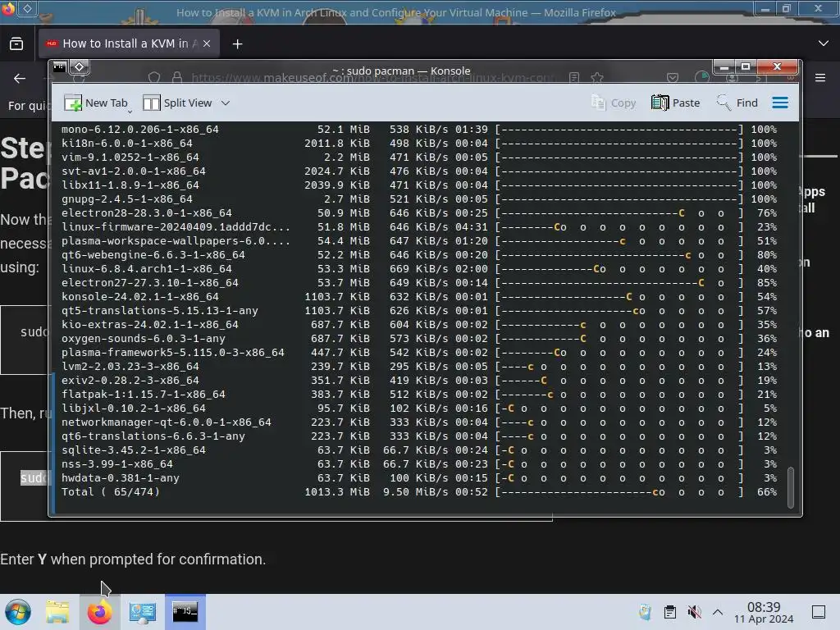Click Split View in Konsole toolbar
The image size is (840, 630).
pyautogui.click(x=178, y=103)
